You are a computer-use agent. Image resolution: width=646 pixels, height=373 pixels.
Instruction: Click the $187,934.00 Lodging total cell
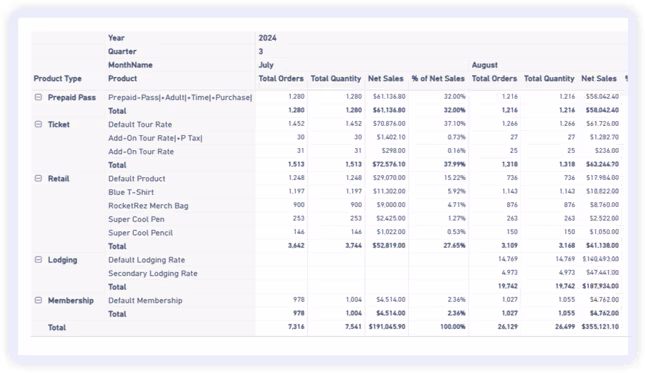pyautogui.click(x=600, y=286)
